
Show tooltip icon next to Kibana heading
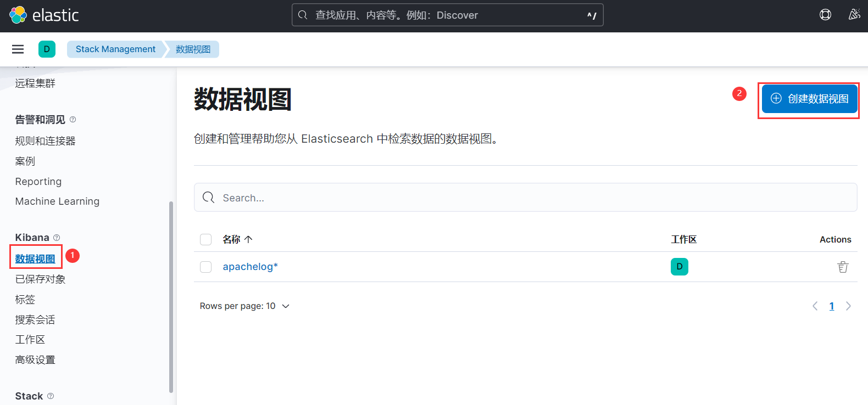tap(57, 238)
